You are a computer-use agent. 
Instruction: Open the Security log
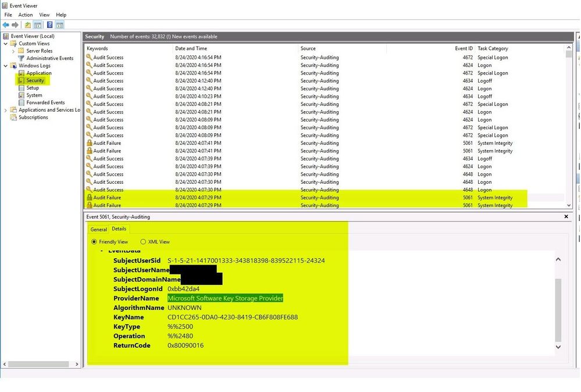pyautogui.click(x=35, y=80)
